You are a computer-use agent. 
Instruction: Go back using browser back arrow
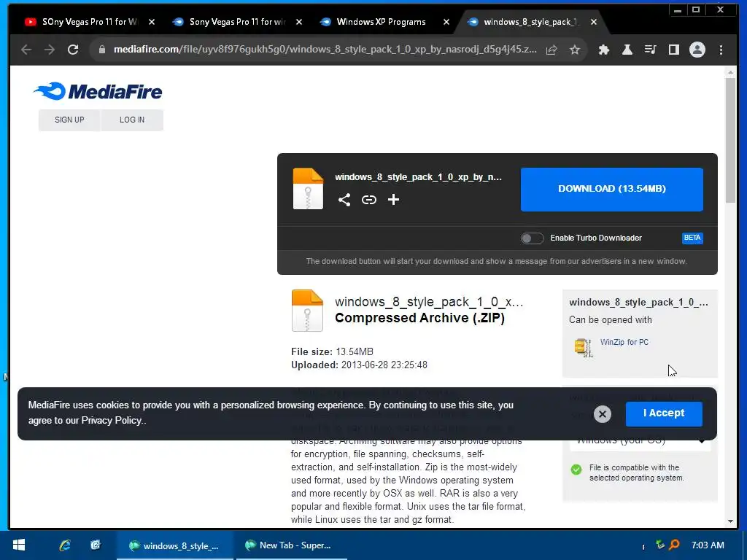[x=26, y=50]
